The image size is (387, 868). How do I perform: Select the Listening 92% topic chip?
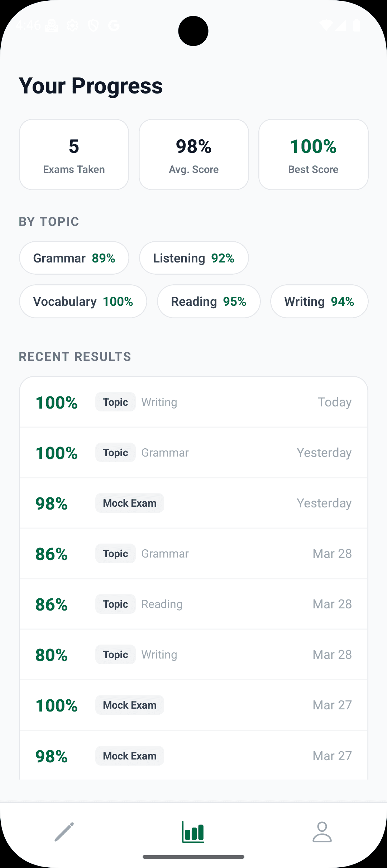[193, 258]
